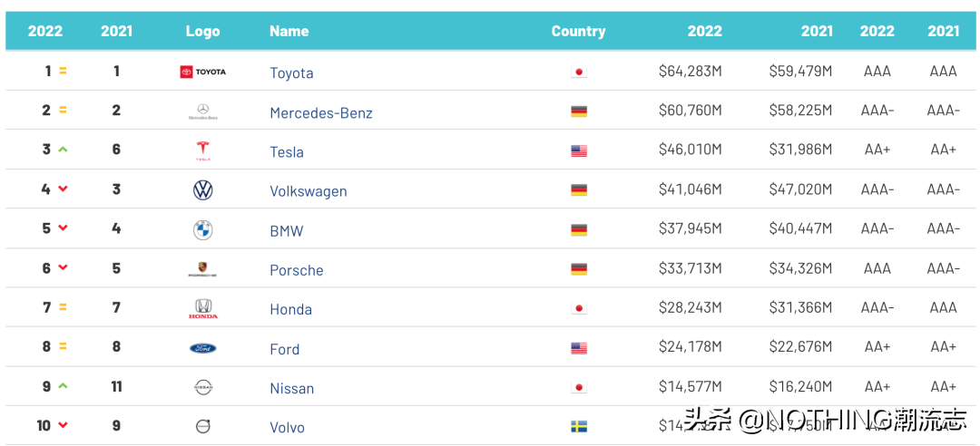
Task: Click the red Tesla logo
Action: pyautogui.click(x=203, y=151)
